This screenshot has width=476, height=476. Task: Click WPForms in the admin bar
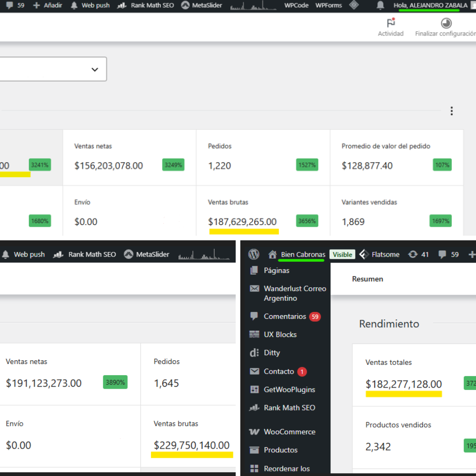point(329,6)
